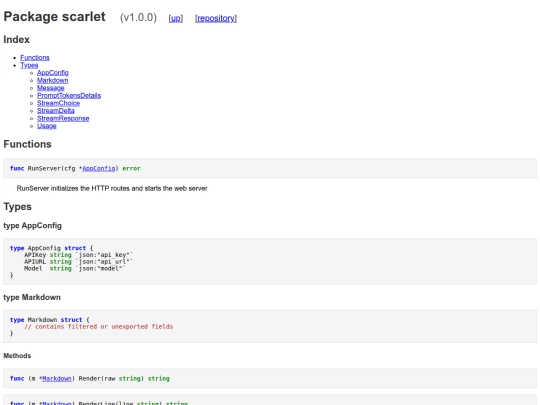This screenshot has height=405, width=540.
Task: Click the RunServer description sentence
Action: 112,188
